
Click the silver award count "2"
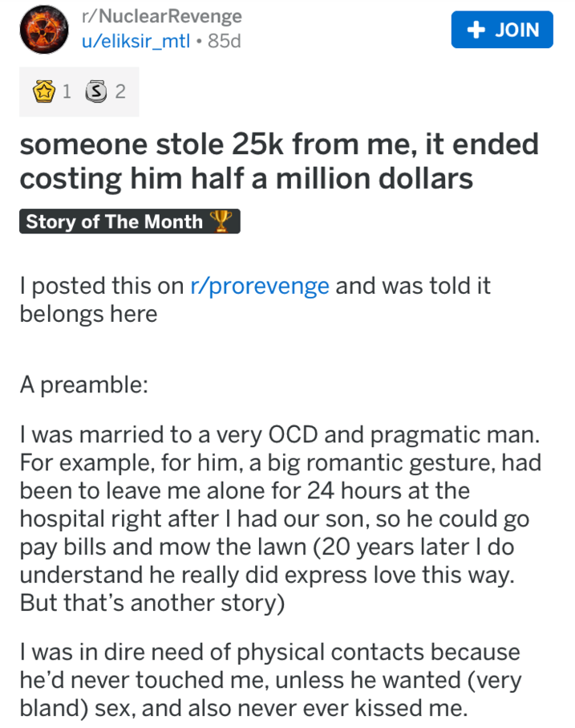[x=119, y=92]
